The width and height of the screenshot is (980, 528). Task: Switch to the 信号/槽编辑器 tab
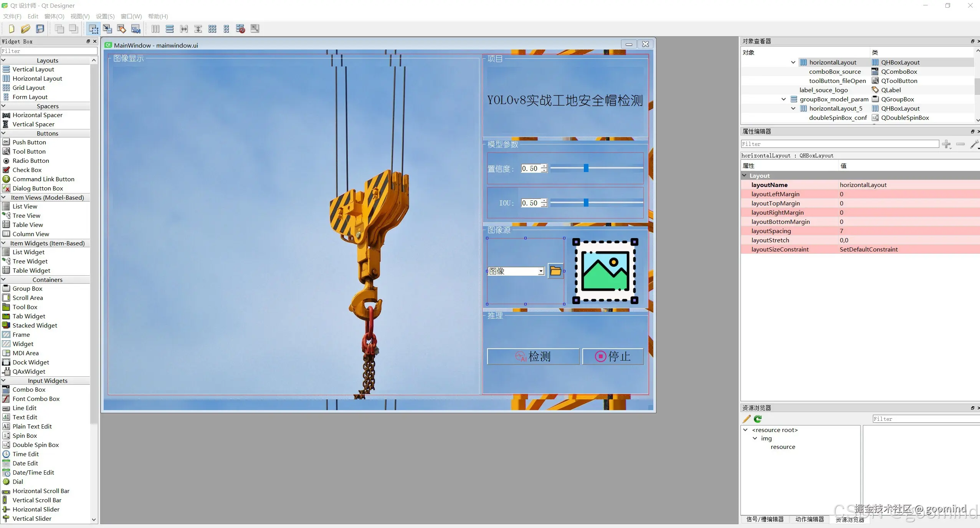click(765, 519)
